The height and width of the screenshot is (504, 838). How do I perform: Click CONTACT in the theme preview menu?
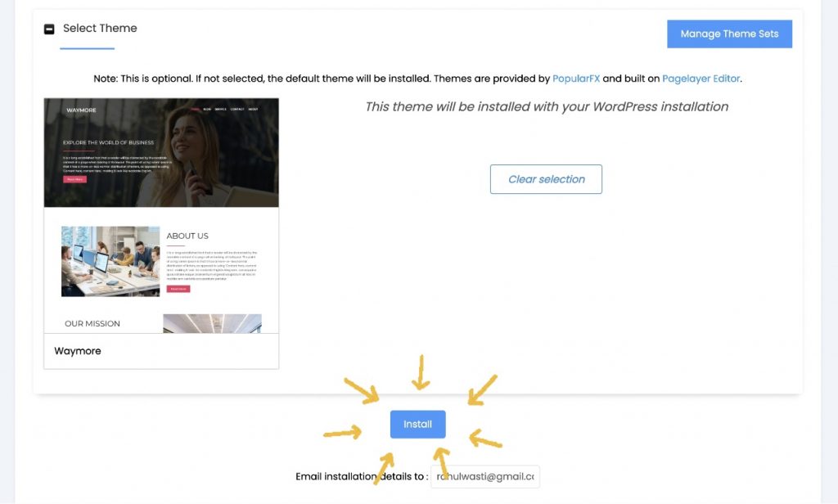[x=237, y=109]
